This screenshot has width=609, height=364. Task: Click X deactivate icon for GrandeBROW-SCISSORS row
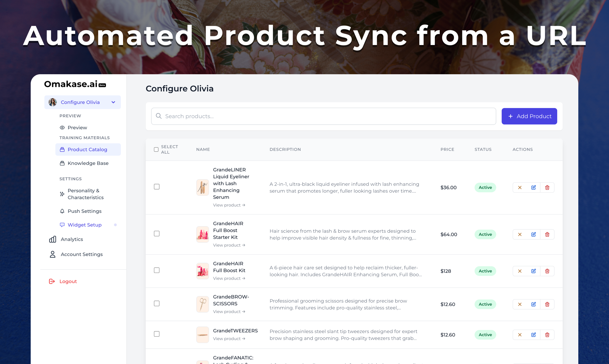pos(520,304)
